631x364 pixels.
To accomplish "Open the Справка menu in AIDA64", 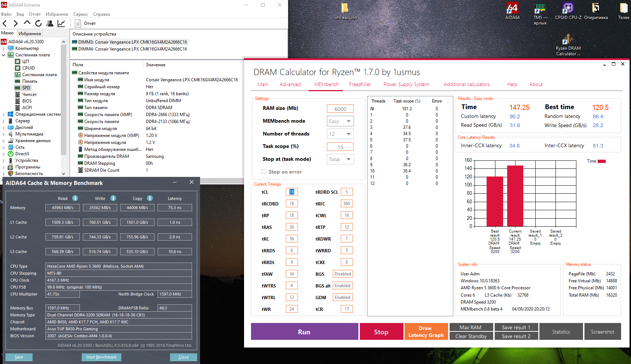I will [x=102, y=14].
